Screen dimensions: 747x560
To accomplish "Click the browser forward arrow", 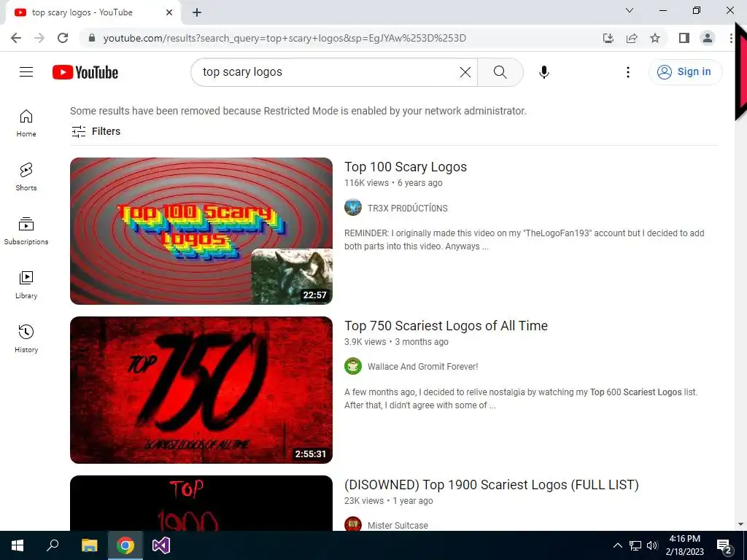I will [x=39, y=38].
